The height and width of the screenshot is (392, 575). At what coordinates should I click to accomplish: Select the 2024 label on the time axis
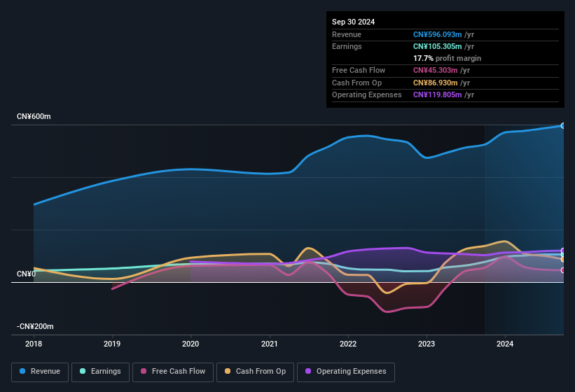[504, 344]
